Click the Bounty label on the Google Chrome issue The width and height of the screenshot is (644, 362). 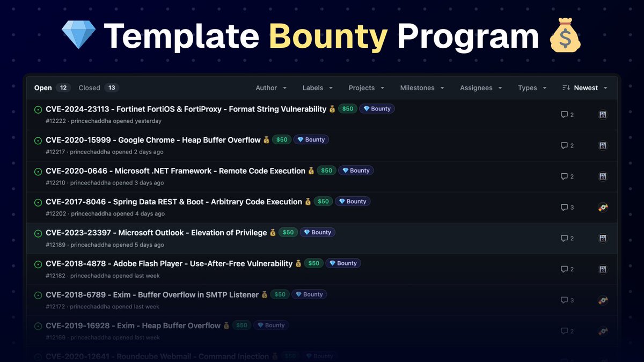point(311,139)
